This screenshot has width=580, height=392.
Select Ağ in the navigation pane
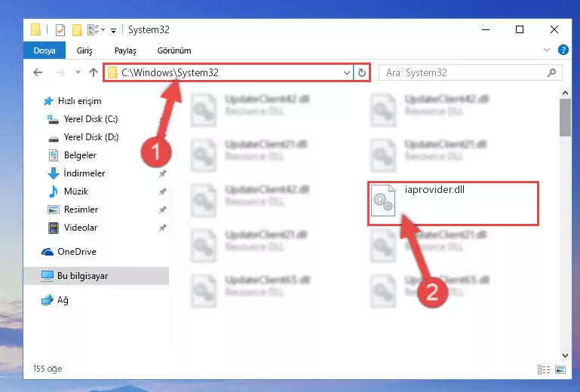[x=55, y=300]
